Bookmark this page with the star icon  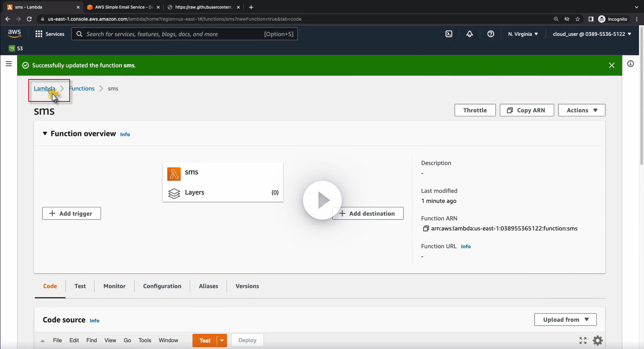[578, 19]
